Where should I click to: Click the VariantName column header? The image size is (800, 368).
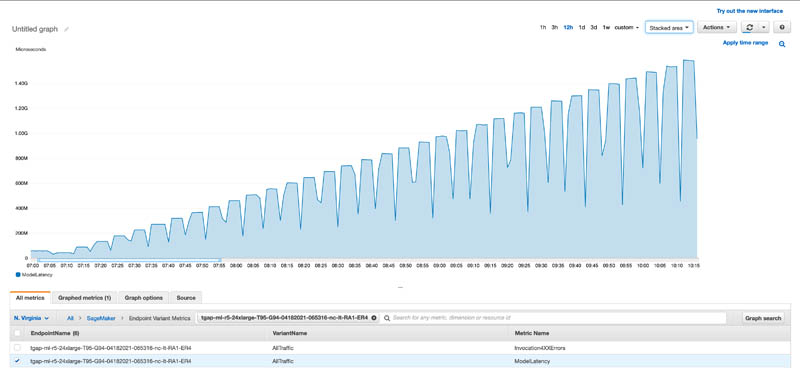[x=290, y=333]
